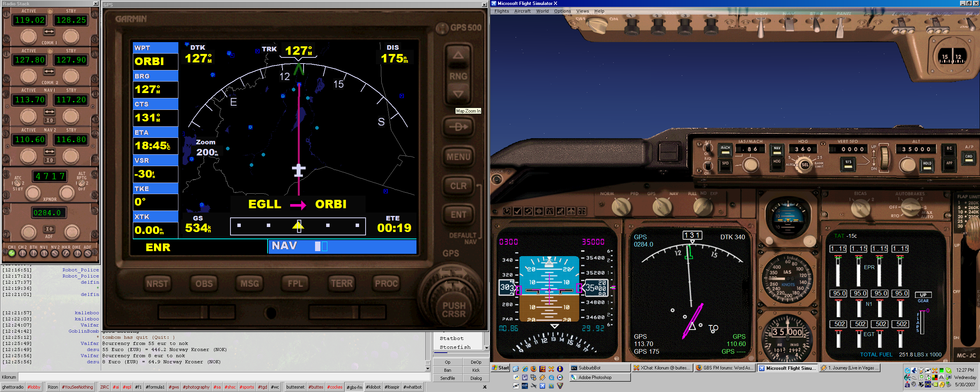Image resolution: width=980 pixels, height=392 pixels.
Task: Click the Internet Explorer quick launch icon
Action: coord(525,369)
